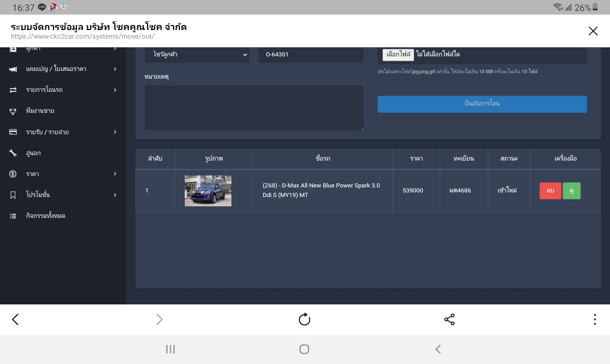The height and width of the screenshot is (364, 610).
Task: Click the purple D-Max truck thumbnail
Action: tap(208, 191)
